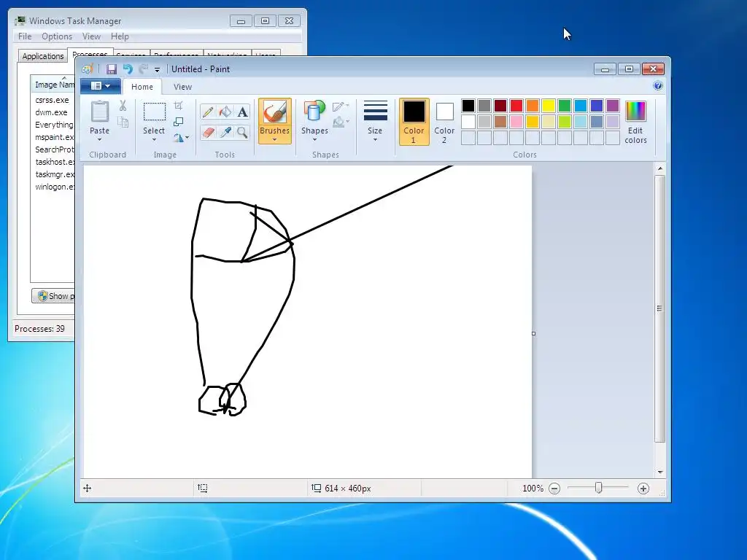Select winlogon.exe process row

53,187
